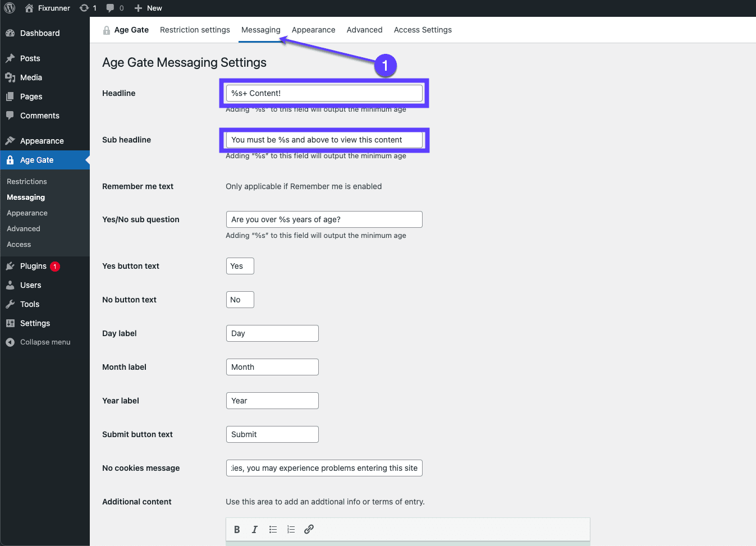Click the Comments speech bubble sidebar icon

tap(10, 116)
